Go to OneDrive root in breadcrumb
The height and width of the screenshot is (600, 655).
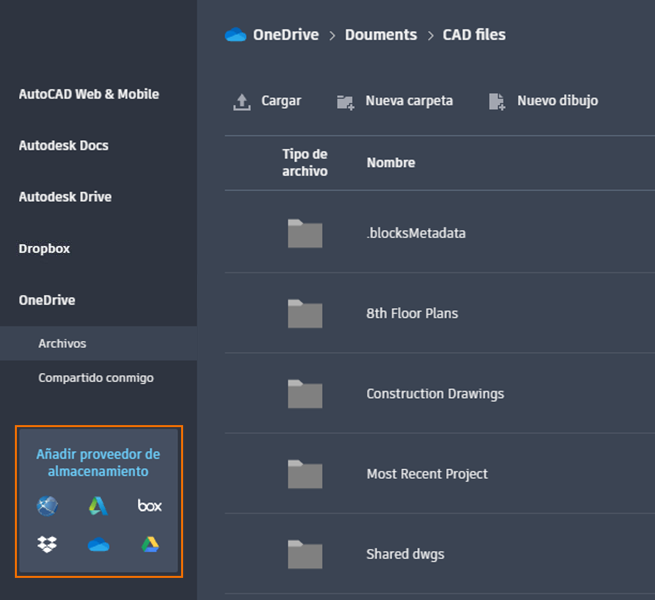point(286,35)
